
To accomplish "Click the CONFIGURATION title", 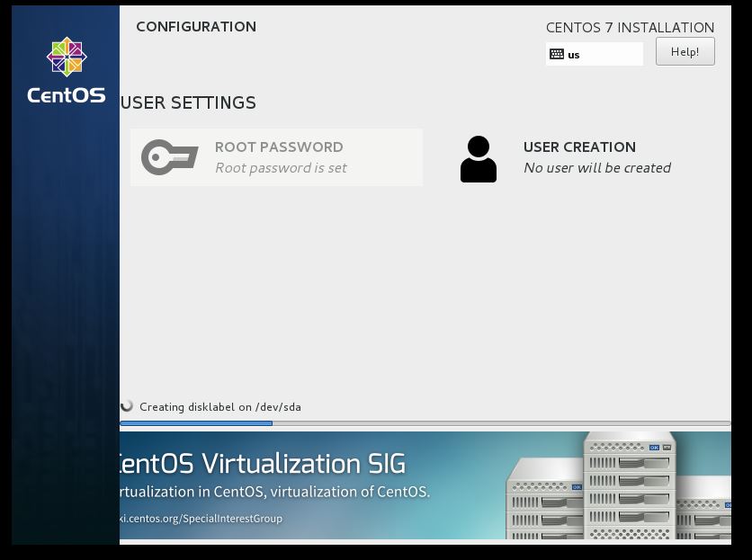I will [x=196, y=27].
